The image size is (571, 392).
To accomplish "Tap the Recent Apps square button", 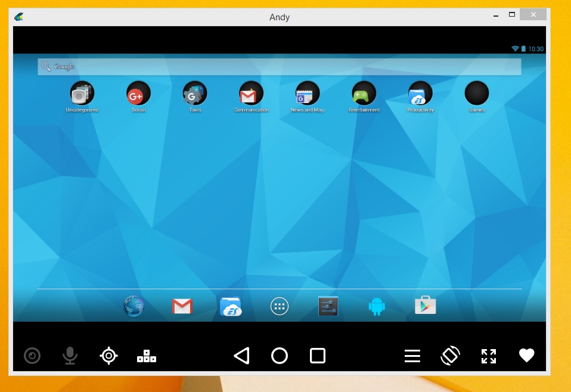I will 318,356.
